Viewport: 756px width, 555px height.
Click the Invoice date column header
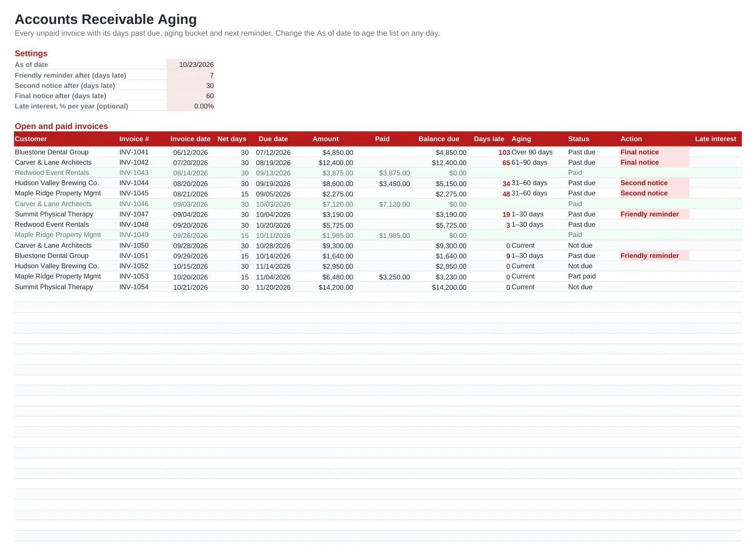pyautogui.click(x=190, y=139)
